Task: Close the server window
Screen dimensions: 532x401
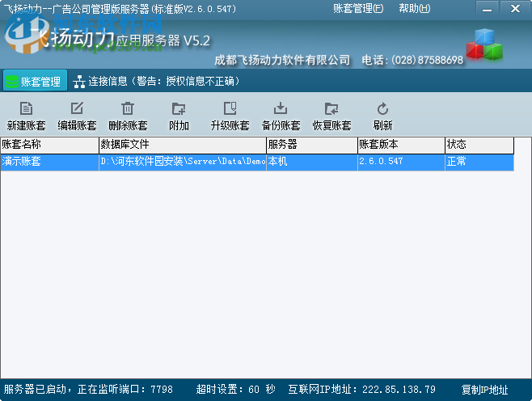Action: point(515,9)
